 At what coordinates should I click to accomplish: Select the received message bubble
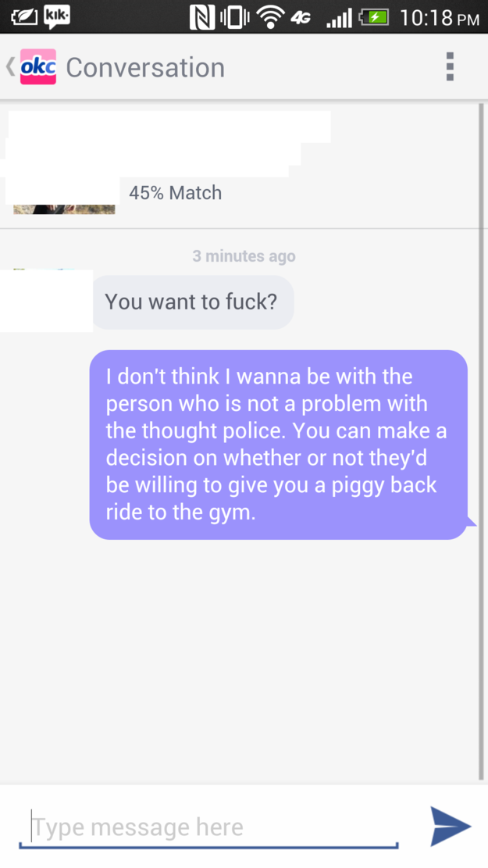click(x=193, y=302)
